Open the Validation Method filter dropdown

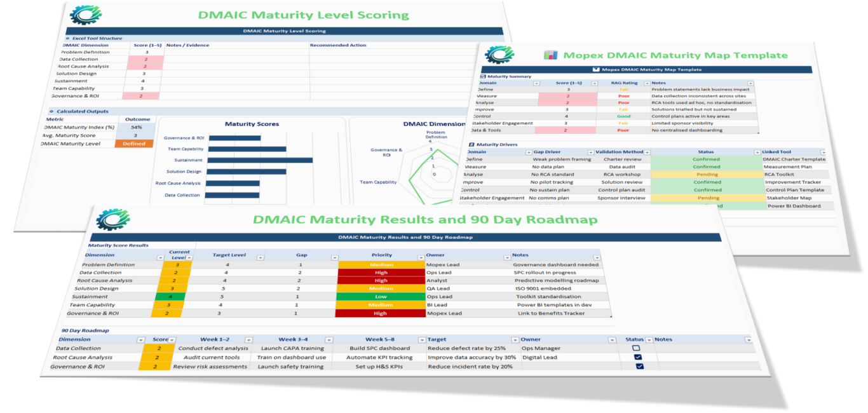[647, 152]
